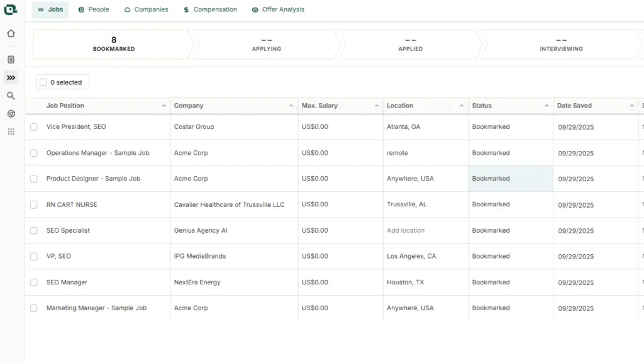Sort the table by the Date Saved arrow

(631, 106)
